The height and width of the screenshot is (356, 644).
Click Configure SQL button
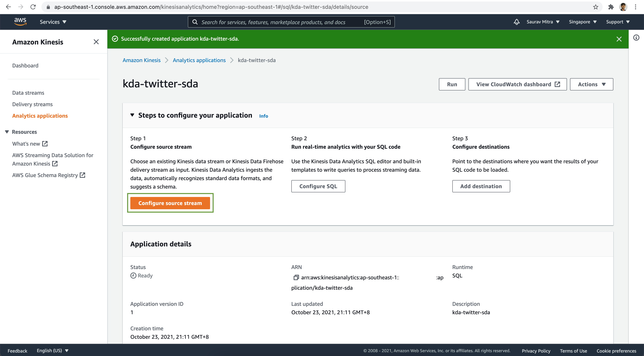point(318,186)
